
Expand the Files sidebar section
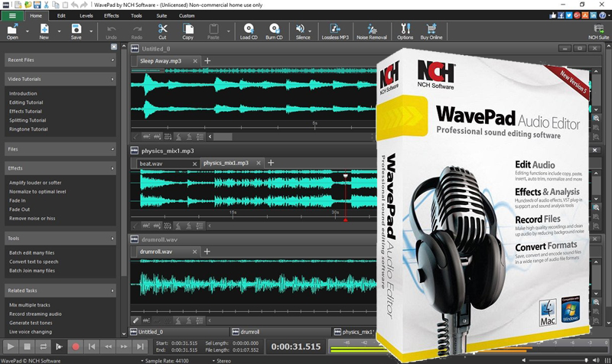(x=60, y=149)
